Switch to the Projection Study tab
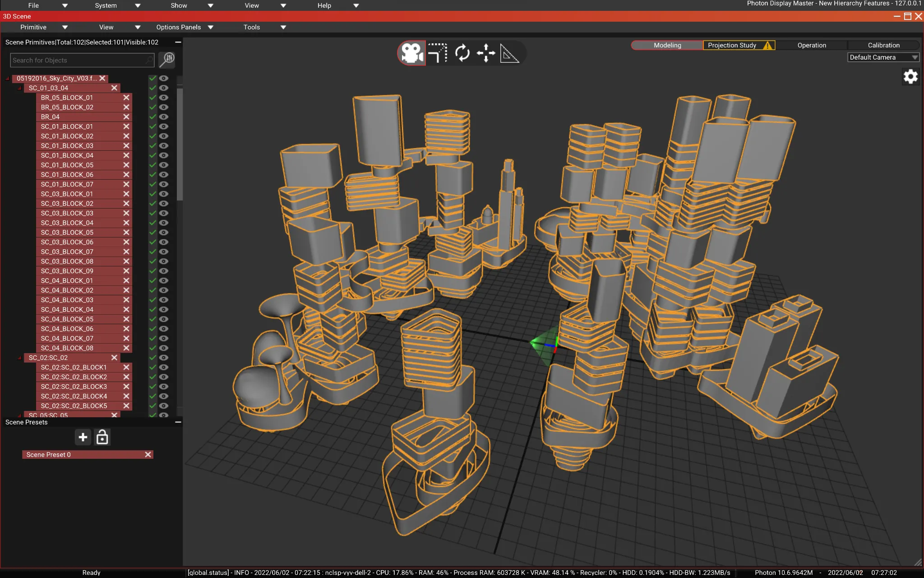The height and width of the screenshot is (578, 924). (x=739, y=45)
